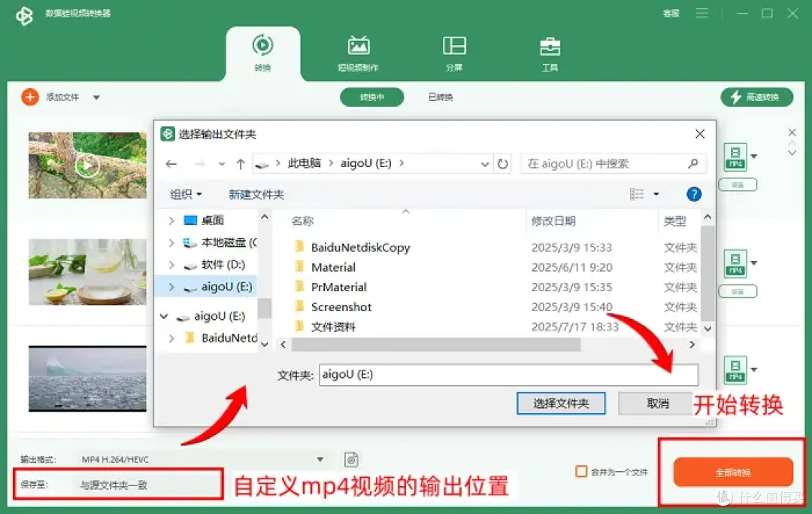The height and width of the screenshot is (514, 812).
Task: Play the tree trunk video thumbnail
Action: point(87,166)
